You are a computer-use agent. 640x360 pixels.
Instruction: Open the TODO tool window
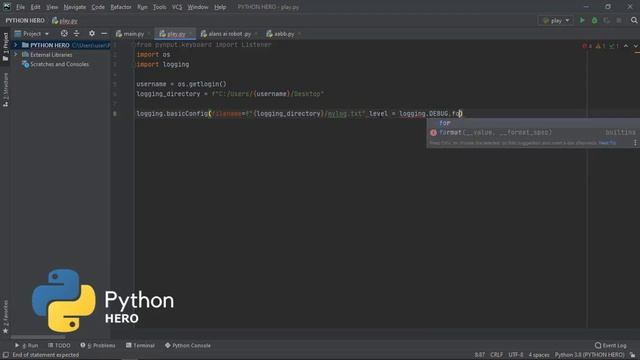59,345
